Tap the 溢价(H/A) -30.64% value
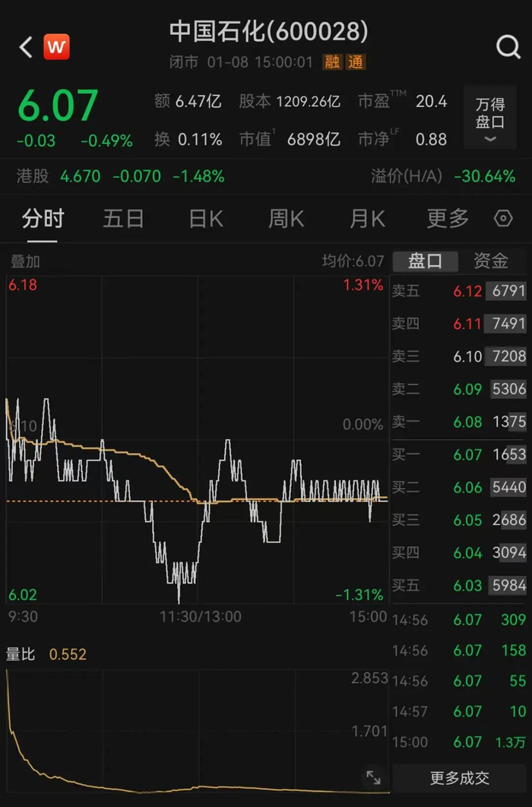The width and height of the screenshot is (532, 807). pos(444,176)
